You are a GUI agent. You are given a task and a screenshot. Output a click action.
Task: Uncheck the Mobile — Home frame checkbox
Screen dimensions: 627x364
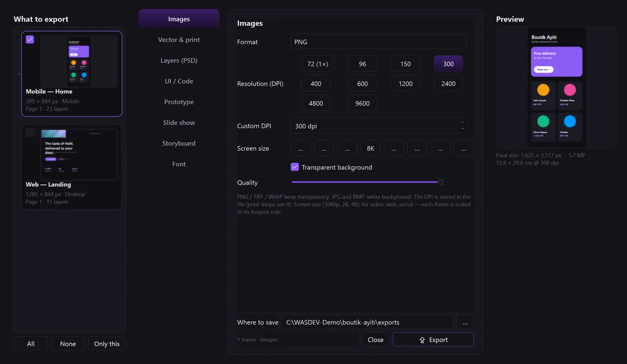[30, 39]
